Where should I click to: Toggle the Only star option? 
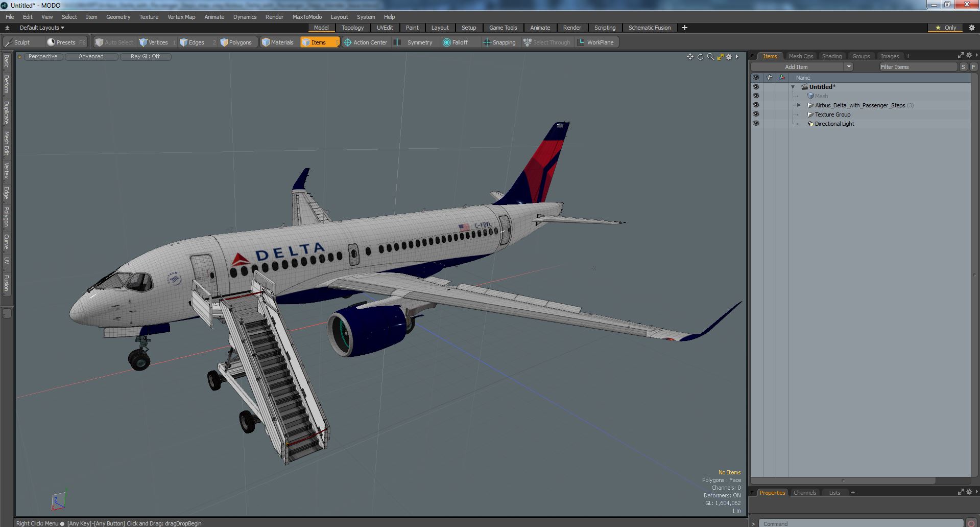click(946, 28)
